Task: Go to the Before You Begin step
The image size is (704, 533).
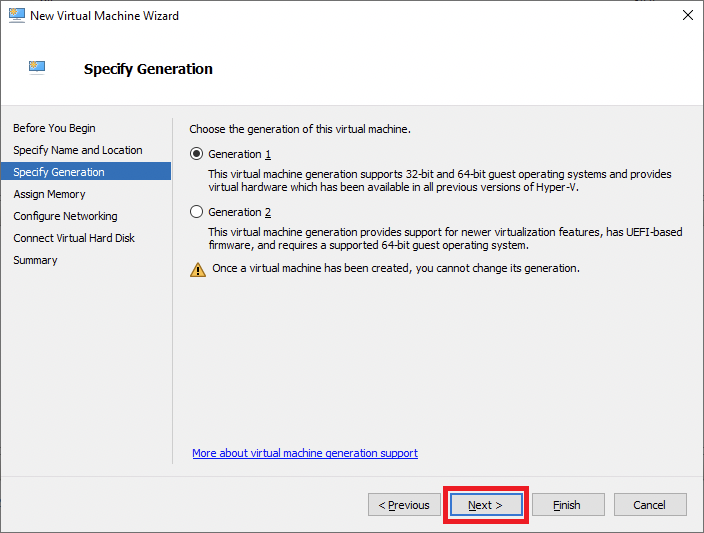Action: 54,128
